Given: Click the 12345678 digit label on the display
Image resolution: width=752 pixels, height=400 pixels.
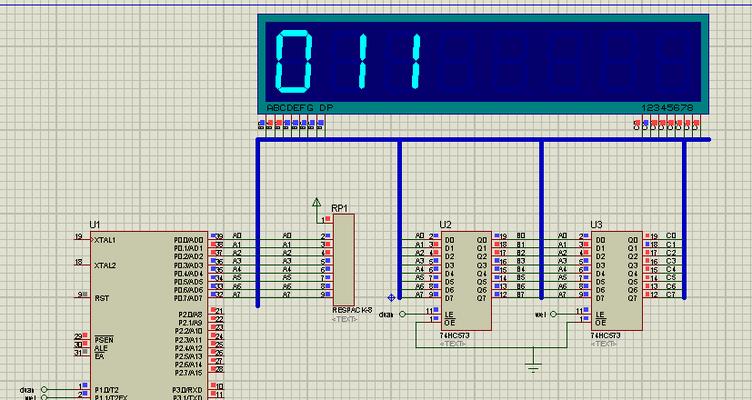Looking at the screenshot, I should coord(670,108).
